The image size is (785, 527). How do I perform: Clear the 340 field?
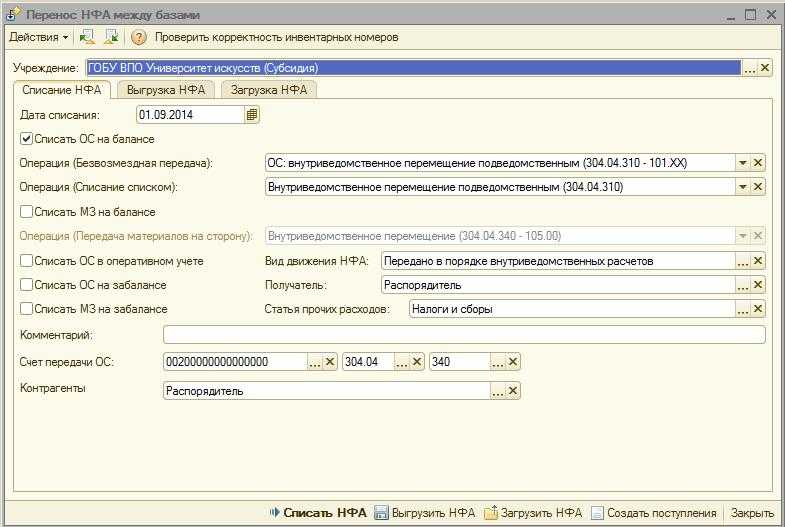click(x=513, y=362)
